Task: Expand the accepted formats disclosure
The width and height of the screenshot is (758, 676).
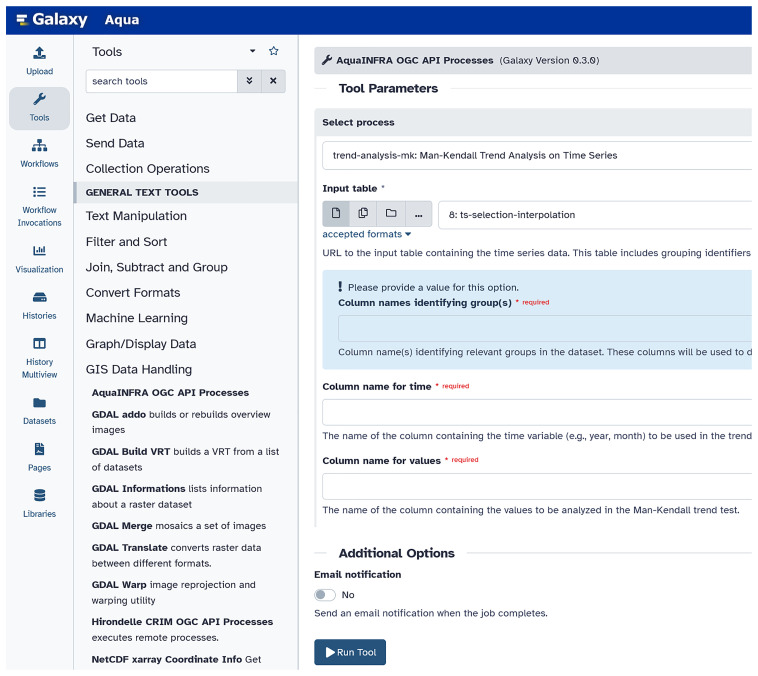Action: (366, 234)
